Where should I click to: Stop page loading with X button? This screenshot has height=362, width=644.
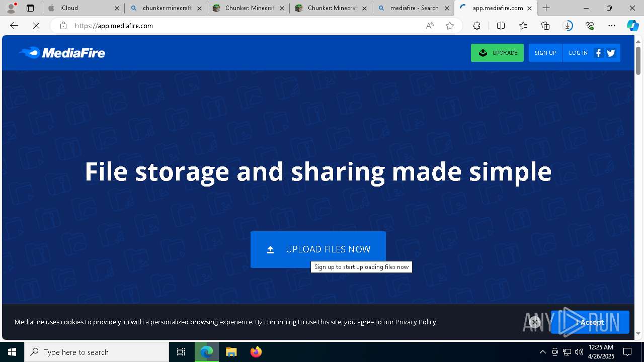point(36,26)
